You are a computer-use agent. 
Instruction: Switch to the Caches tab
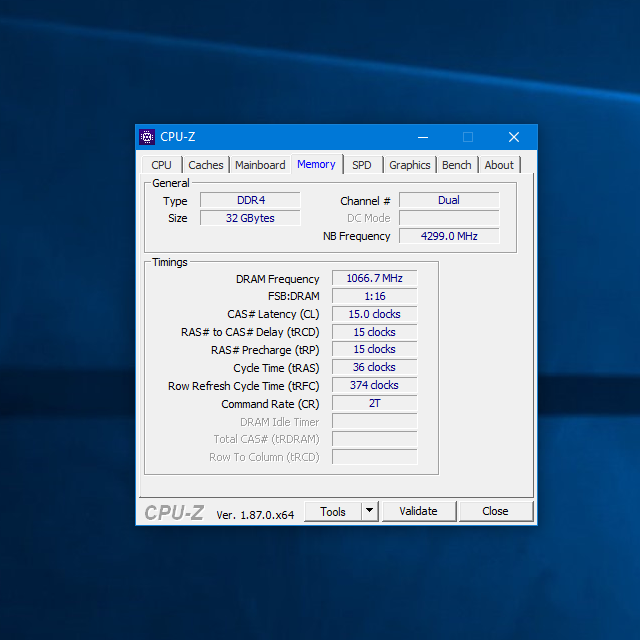pos(206,165)
